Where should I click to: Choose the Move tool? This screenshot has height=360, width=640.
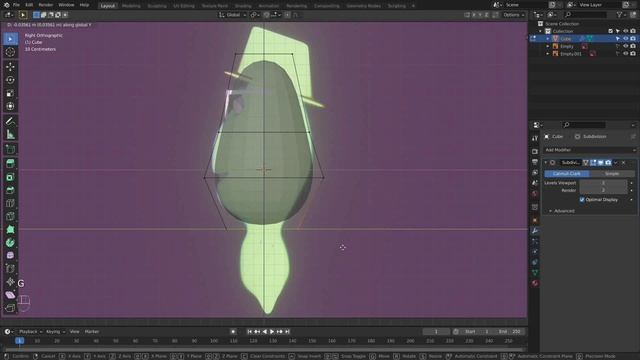tap(10, 67)
